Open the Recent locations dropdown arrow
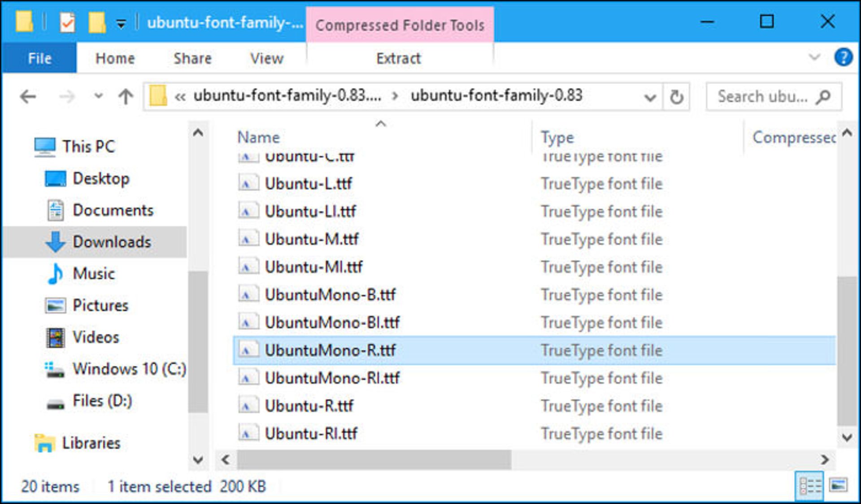 98,96
